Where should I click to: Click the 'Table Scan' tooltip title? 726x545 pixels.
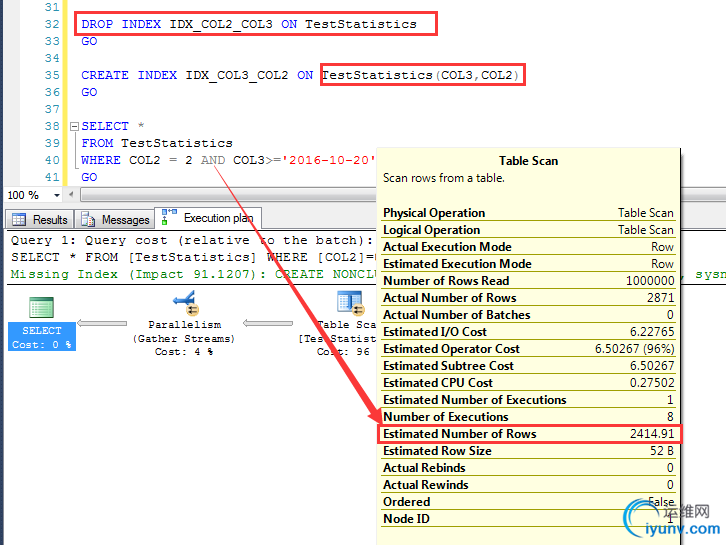(528, 161)
